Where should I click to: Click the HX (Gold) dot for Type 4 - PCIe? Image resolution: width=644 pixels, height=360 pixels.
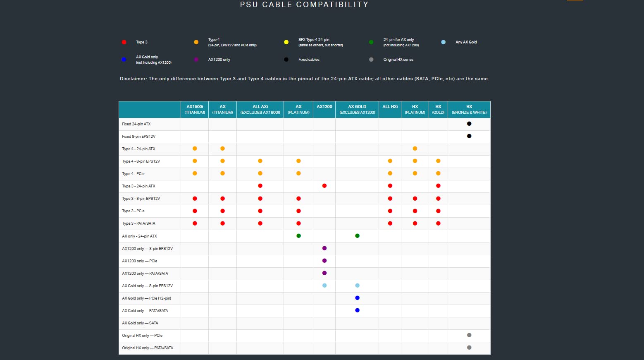click(x=438, y=173)
